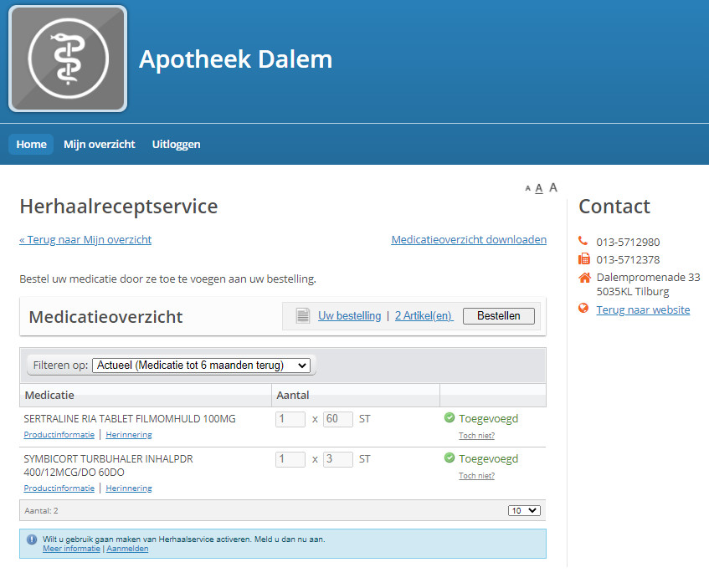Viewport: 709px width, 588px height.
Task: Click the Apotheek Dalem title text
Action: coord(235,59)
